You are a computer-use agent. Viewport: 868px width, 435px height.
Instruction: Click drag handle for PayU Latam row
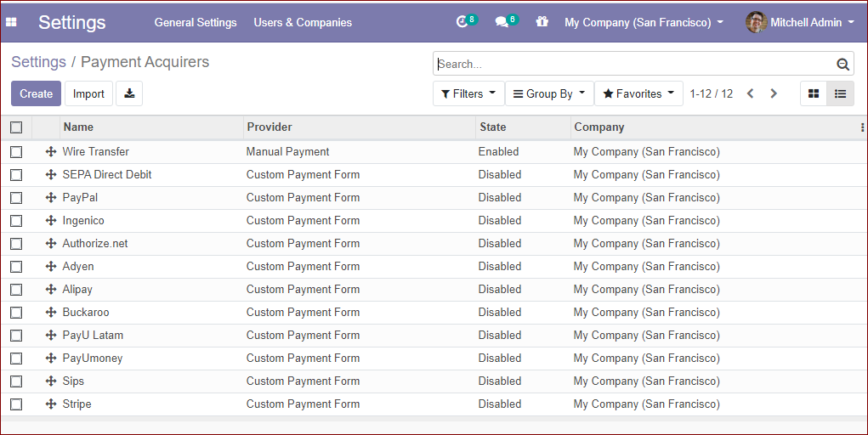tap(51, 335)
